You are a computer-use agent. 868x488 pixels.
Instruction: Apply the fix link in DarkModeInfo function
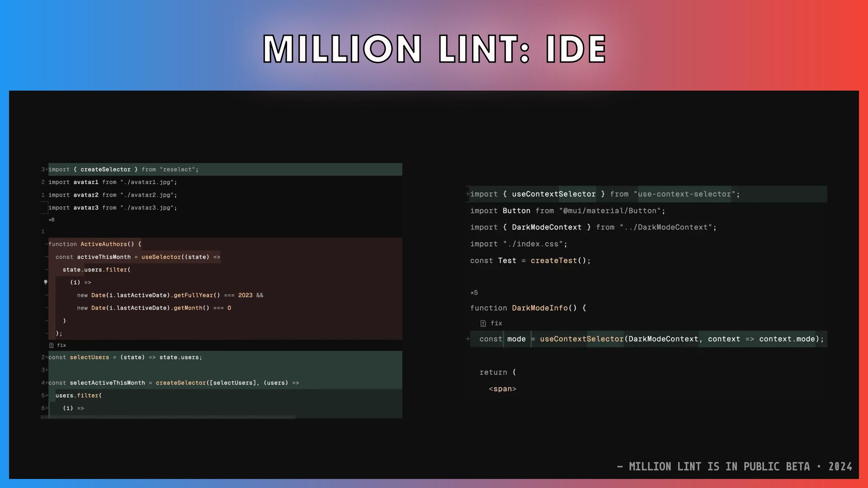(x=496, y=324)
